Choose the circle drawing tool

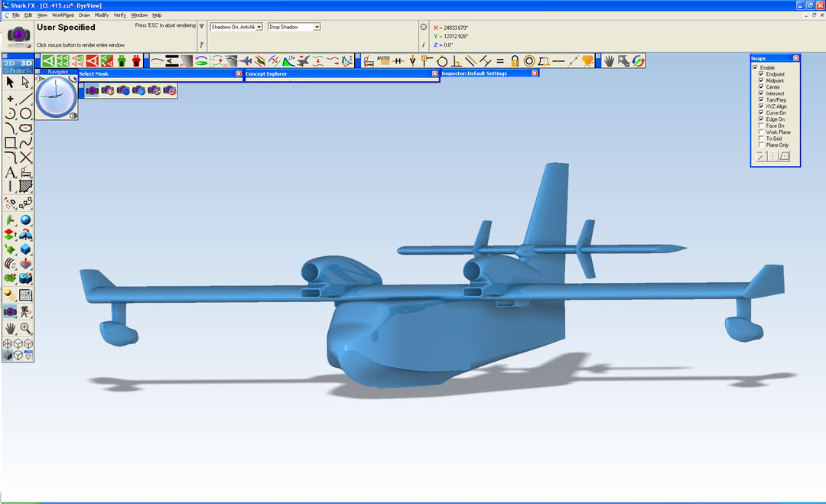[26, 113]
